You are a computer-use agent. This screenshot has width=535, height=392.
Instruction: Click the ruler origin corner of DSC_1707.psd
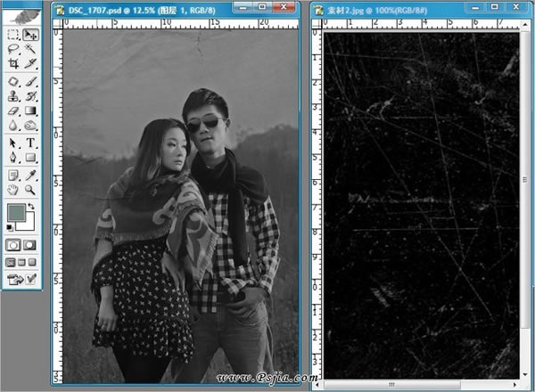[x=58, y=23]
